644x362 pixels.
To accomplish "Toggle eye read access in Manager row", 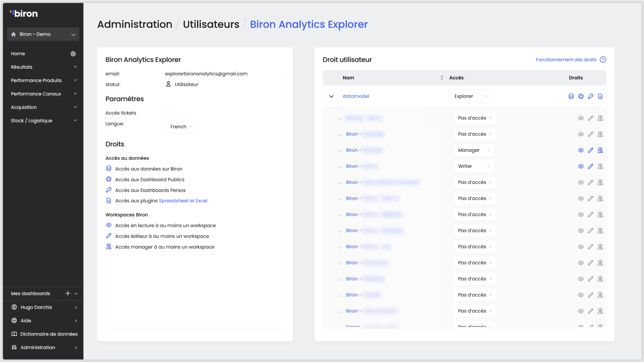I will point(581,150).
